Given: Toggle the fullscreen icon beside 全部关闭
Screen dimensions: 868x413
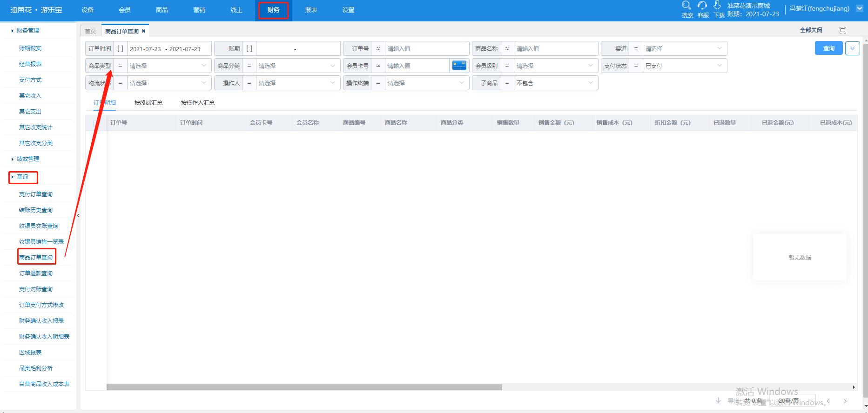Looking at the screenshot, I should click(843, 30).
